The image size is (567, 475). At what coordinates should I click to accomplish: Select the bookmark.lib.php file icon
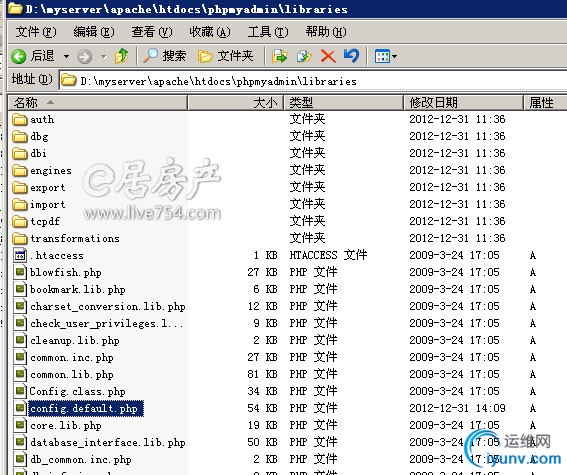20,289
